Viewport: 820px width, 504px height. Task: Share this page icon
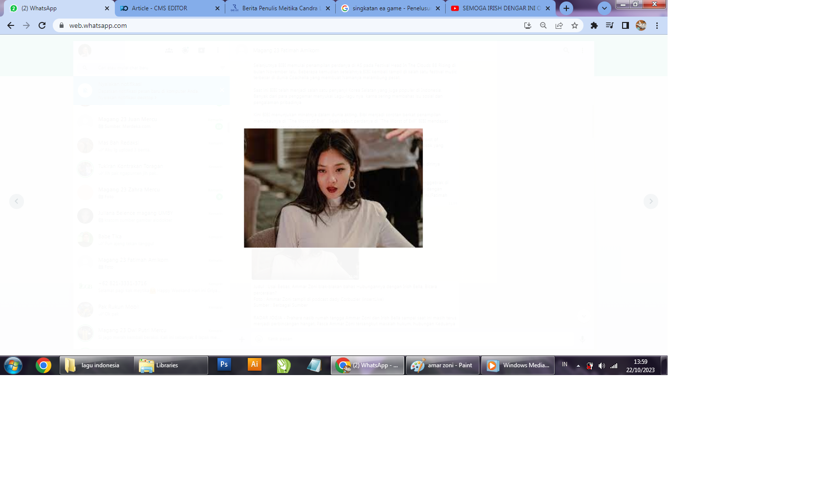[559, 25]
